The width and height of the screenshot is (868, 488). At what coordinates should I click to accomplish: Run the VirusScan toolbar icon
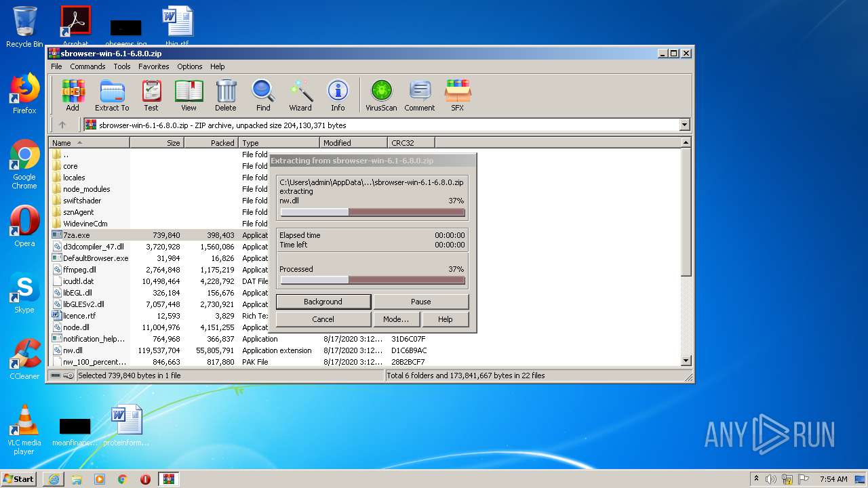coord(381,95)
